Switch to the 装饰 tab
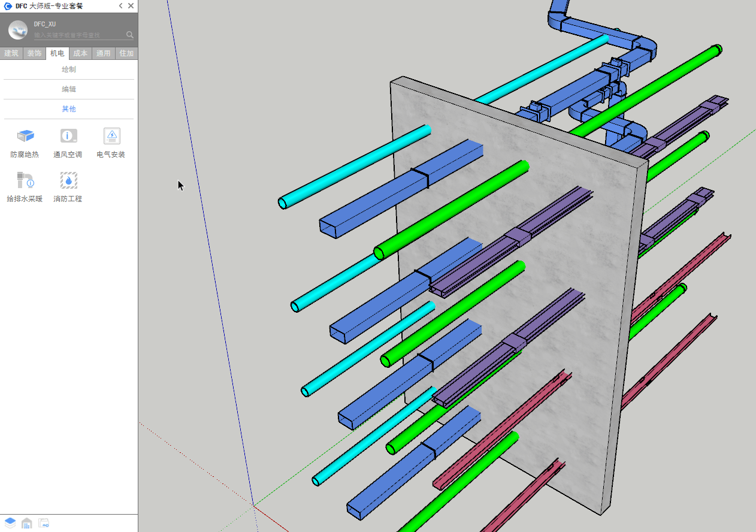This screenshot has height=532, width=756. pyautogui.click(x=34, y=53)
